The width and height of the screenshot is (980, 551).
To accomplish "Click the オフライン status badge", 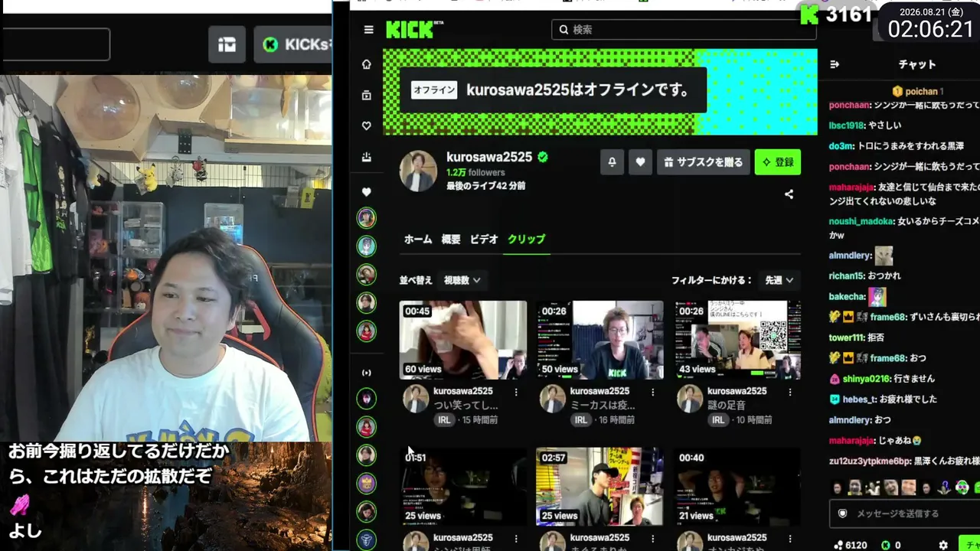I will [x=434, y=90].
